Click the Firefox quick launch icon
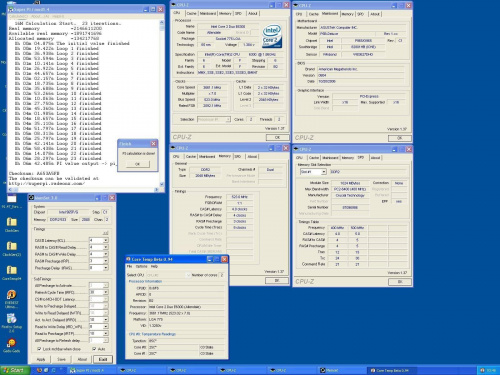This screenshot has height=375, width=500. tap(39, 370)
